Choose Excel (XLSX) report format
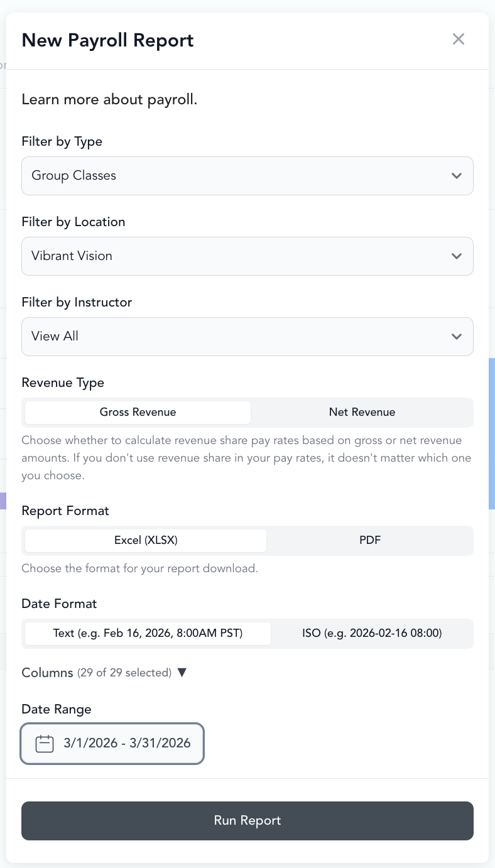Screen dimensions: 495x868 (x=146, y=540)
